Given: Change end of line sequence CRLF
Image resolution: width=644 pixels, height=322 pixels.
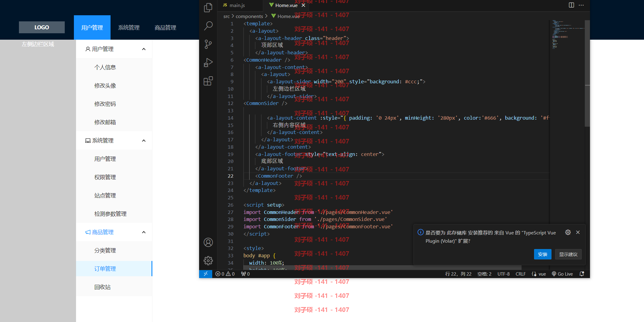Looking at the screenshot, I should tap(521, 274).
